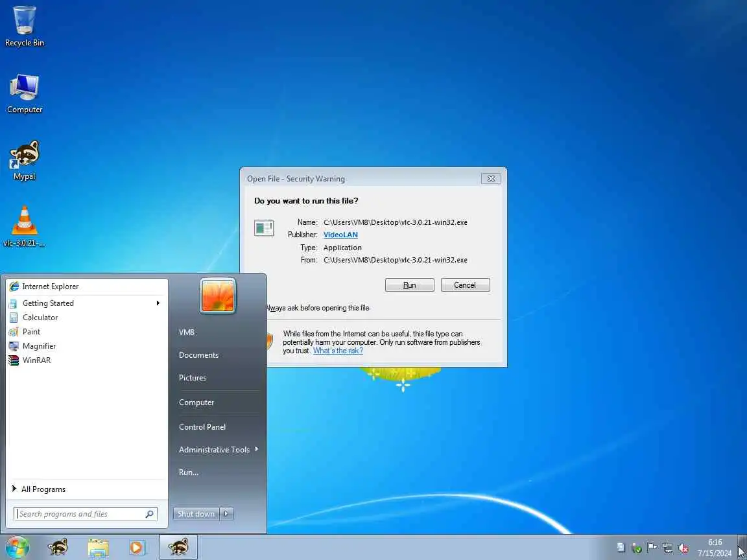
Task: Open the Shut down options arrow
Action: pos(227,513)
